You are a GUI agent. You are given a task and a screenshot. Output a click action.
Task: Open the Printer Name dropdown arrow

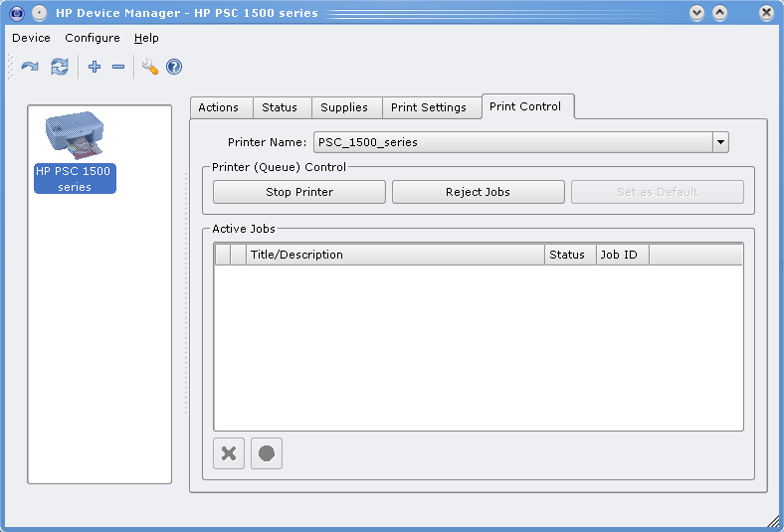point(720,142)
